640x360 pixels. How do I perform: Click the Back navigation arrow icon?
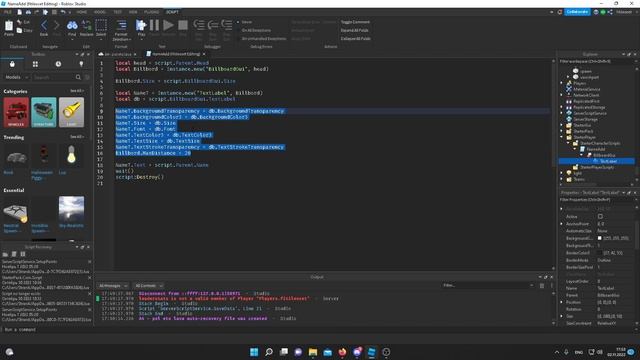[44, 26]
